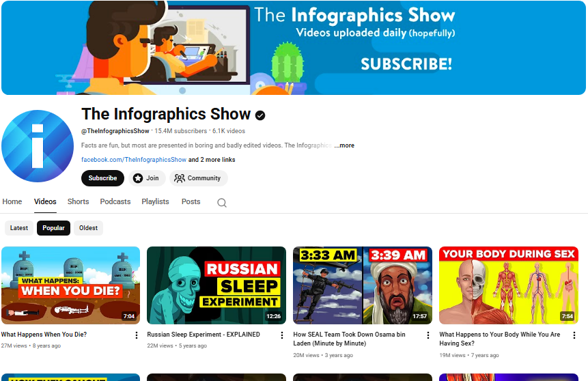The image size is (588, 381).
Task: Click the '15.4M subscribers' text
Action: click(x=181, y=131)
